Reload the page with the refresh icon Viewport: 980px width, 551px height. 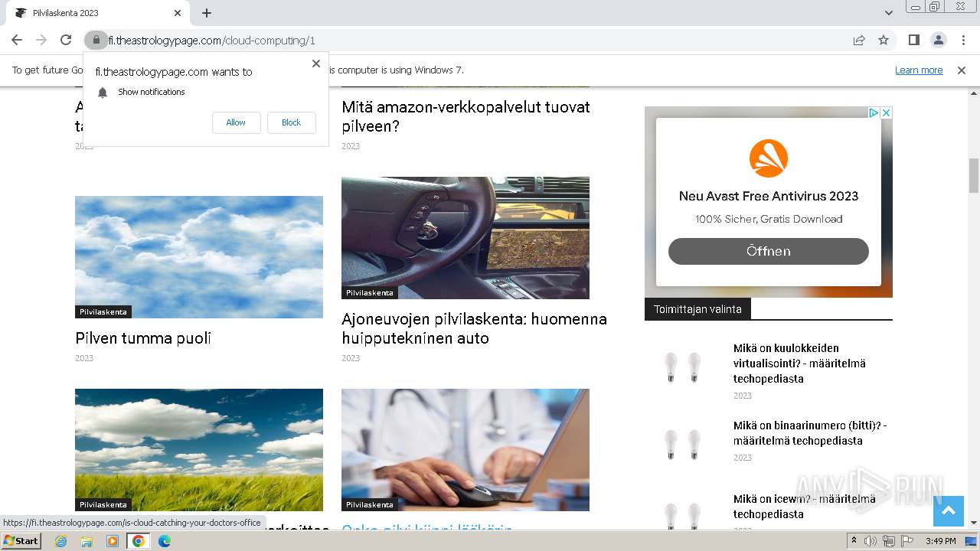coord(66,40)
